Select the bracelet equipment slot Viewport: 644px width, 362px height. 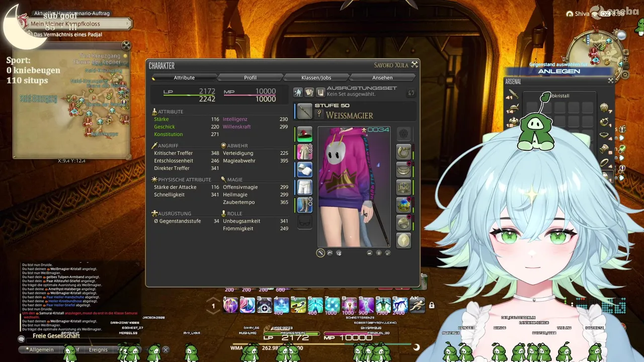coord(404,187)
